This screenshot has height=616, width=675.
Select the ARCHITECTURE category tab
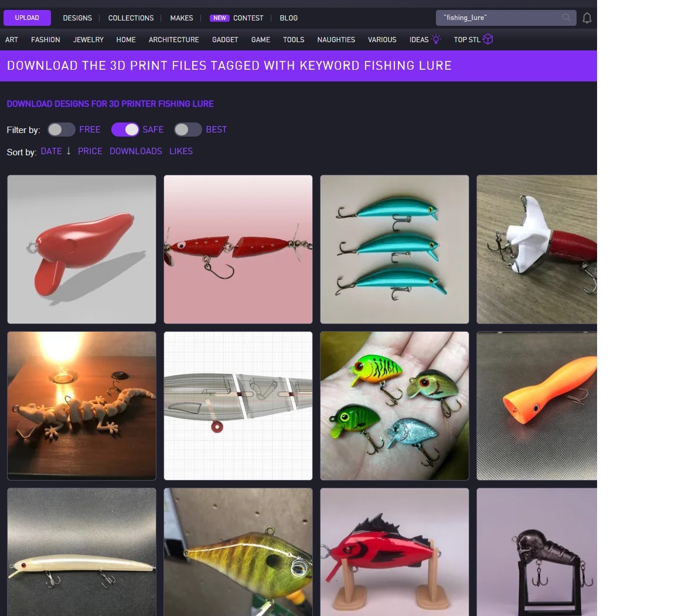(173, 39)
